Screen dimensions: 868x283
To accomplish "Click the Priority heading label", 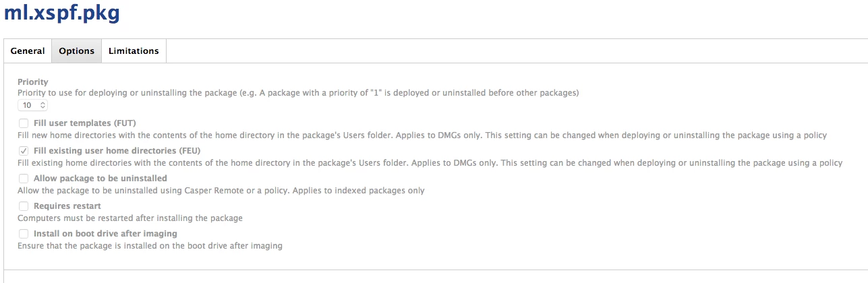I will click(x=33, y=82).
